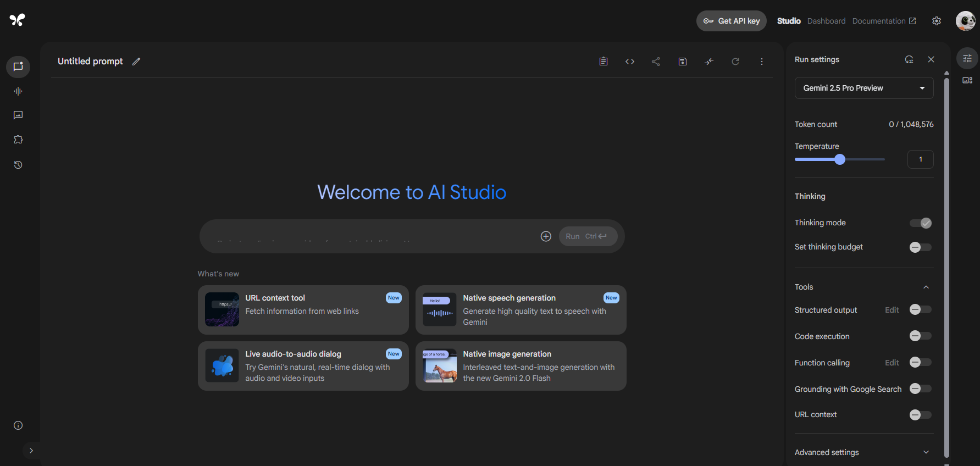Viewport: 980px width, 466px height.
Task: Click the AI Studio logo icon
Action: pos(18,20)
